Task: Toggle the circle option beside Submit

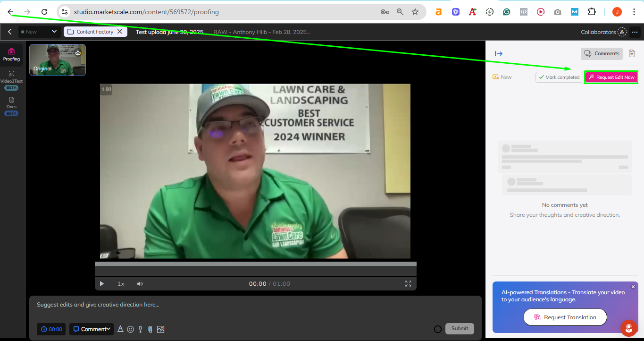Action: pos(438,329)
